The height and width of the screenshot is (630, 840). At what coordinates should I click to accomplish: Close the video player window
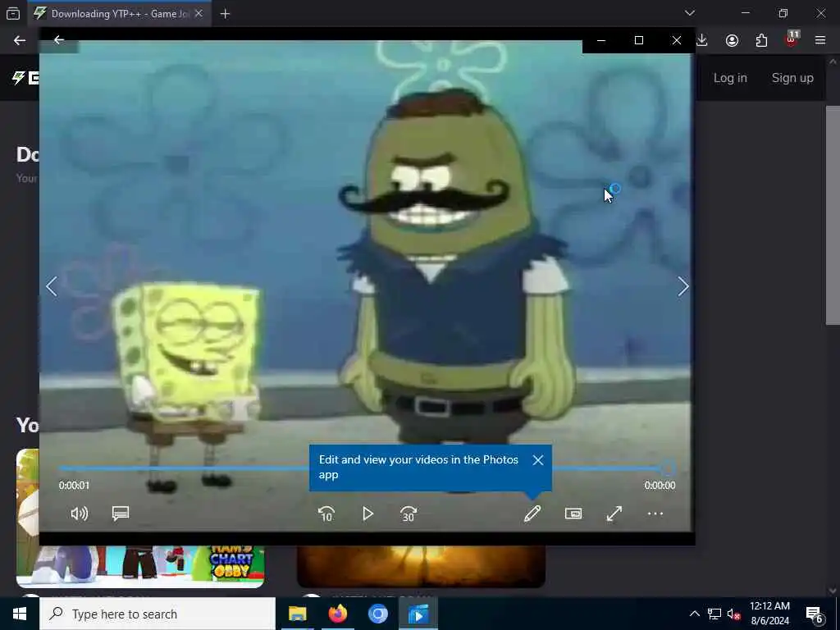pos(677,40)
